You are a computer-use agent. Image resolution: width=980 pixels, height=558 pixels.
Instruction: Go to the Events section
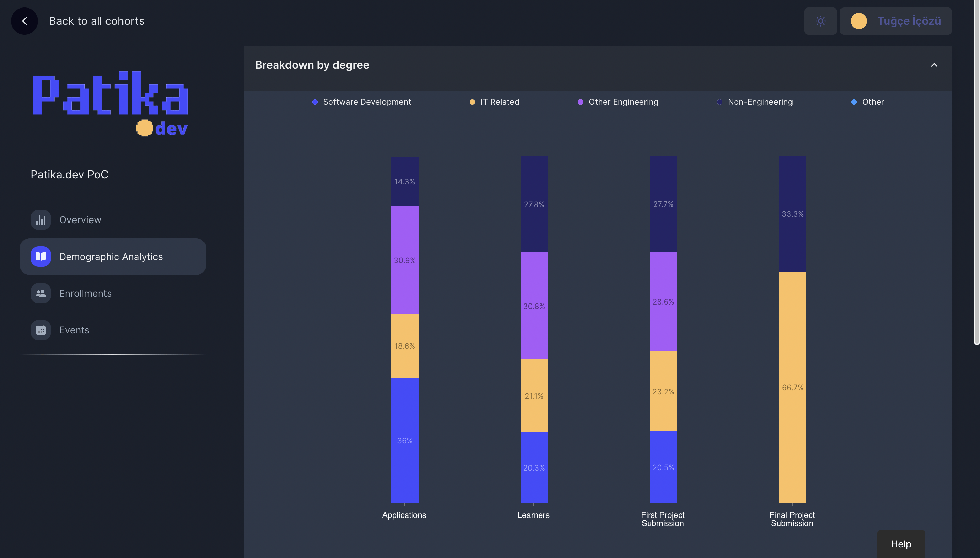point(74,330)
